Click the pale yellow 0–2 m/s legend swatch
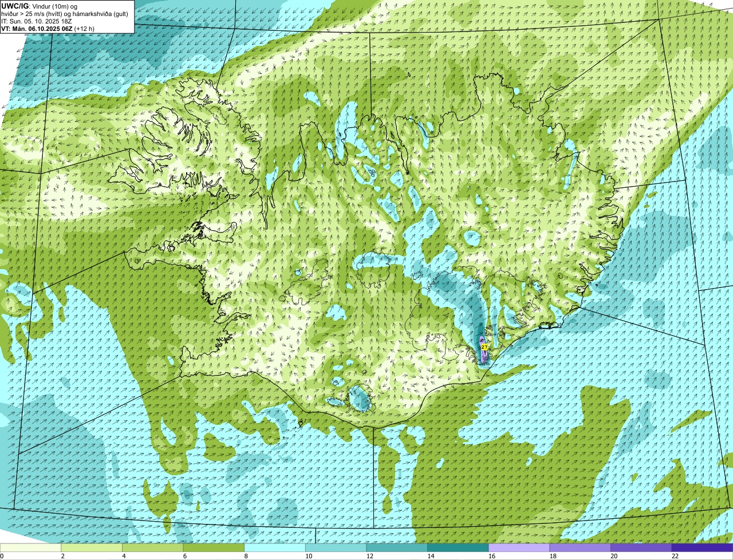This screenshot has height=560, width=733. [30, 547]
